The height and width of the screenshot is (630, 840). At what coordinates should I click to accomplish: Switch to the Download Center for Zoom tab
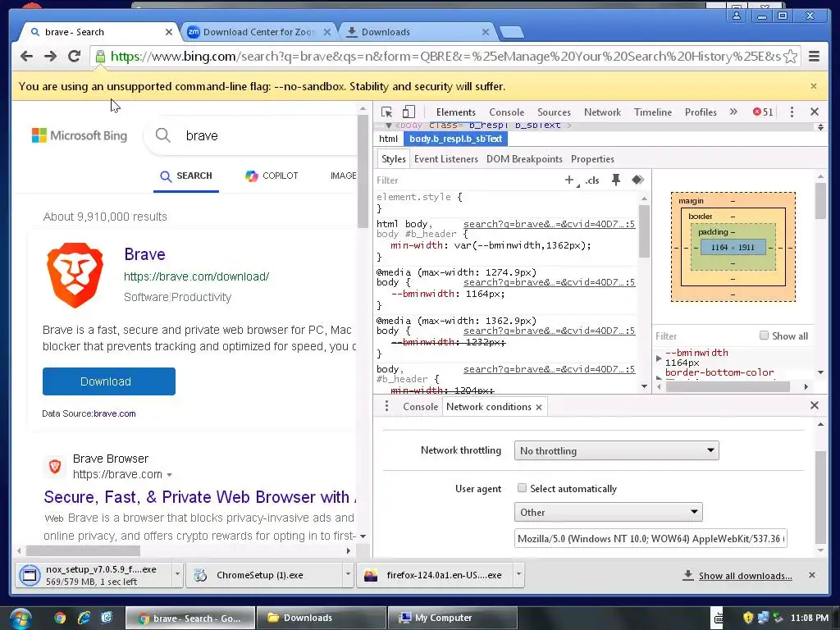(259, 32)
